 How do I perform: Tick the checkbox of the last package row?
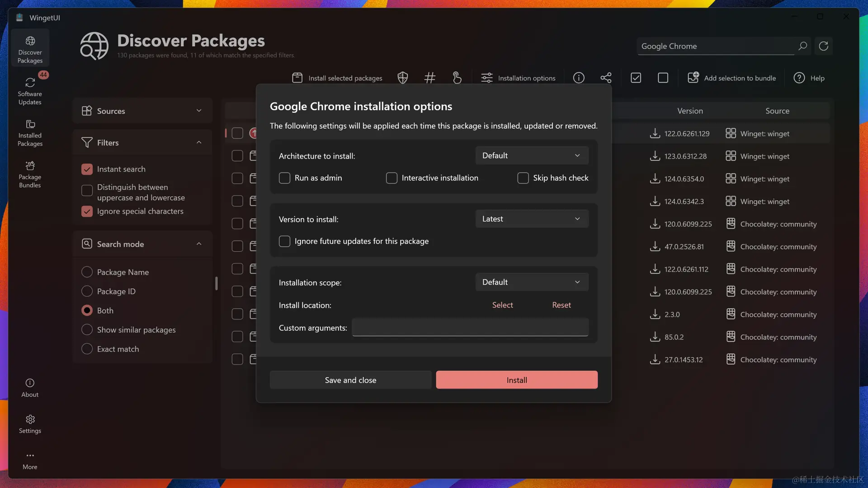point(237,359)
